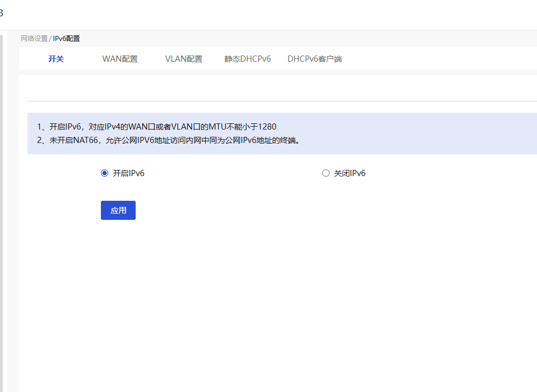537x392 pixels.
Task: Click the 开启IPv6 label text
Action: pyautogui.click(x=128, y=173)
